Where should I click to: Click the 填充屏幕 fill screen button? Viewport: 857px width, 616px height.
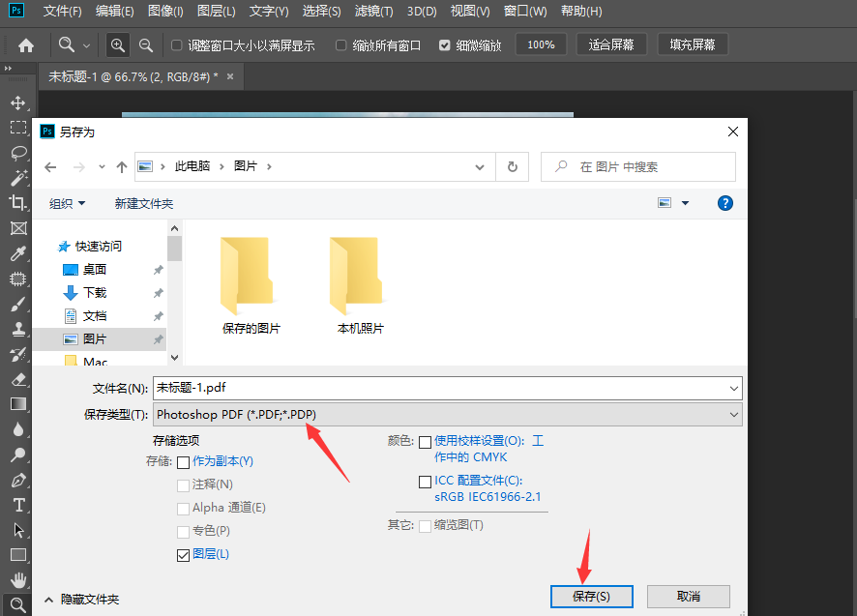[x=693, y=44]
